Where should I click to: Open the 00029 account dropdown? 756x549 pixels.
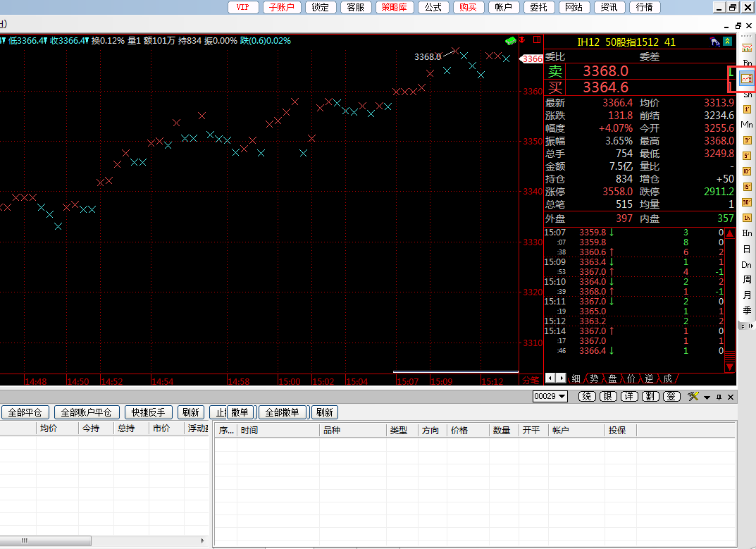[550, 397]
